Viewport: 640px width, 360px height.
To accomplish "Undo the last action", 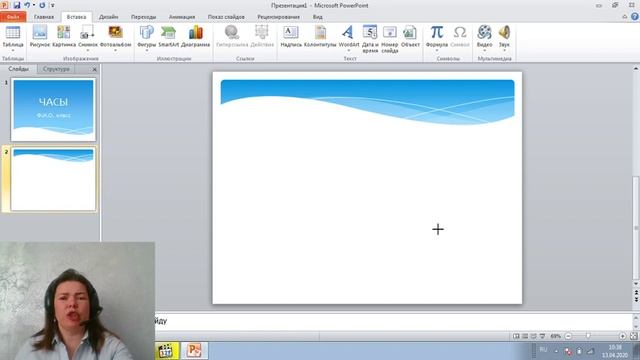I will coord(27,5).
